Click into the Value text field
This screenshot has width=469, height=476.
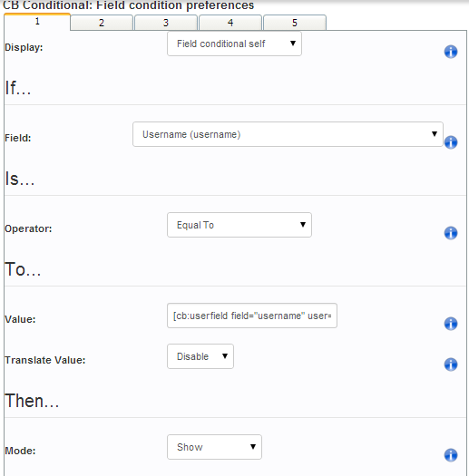[252, 316]
